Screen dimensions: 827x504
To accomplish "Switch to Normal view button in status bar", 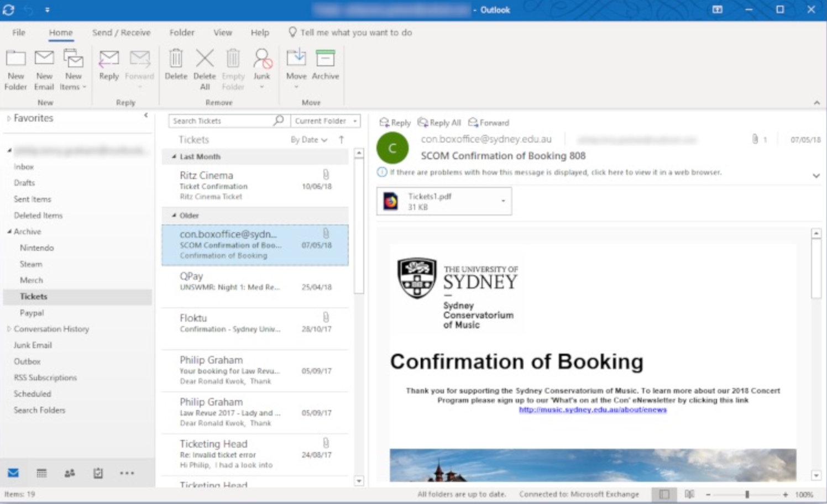I will (x=664, y=494).
